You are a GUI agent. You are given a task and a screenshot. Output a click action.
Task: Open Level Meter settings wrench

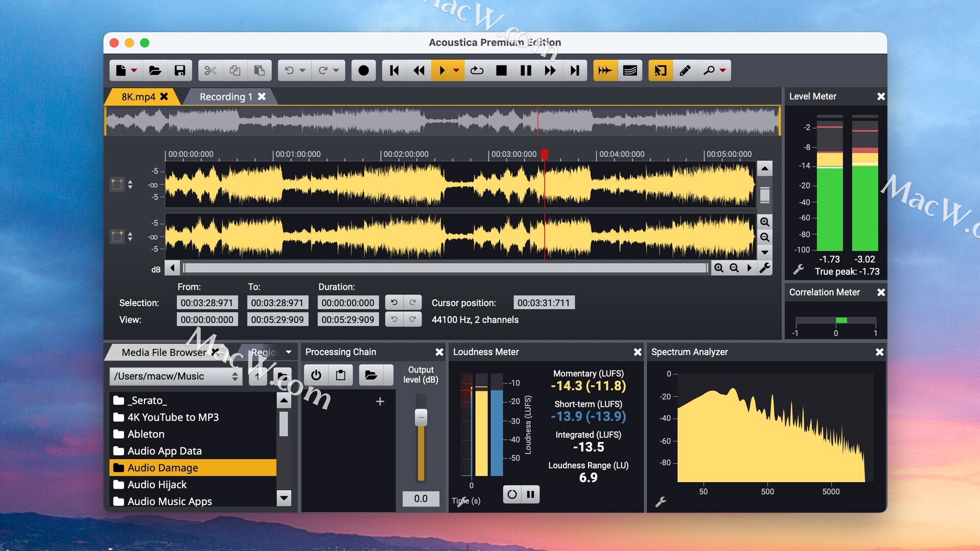[x=798, y=269]
